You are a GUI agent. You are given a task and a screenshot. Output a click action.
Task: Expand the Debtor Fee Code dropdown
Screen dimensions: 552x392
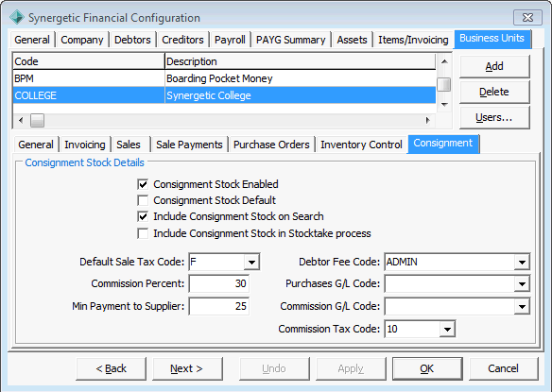(x=522, y=263)
